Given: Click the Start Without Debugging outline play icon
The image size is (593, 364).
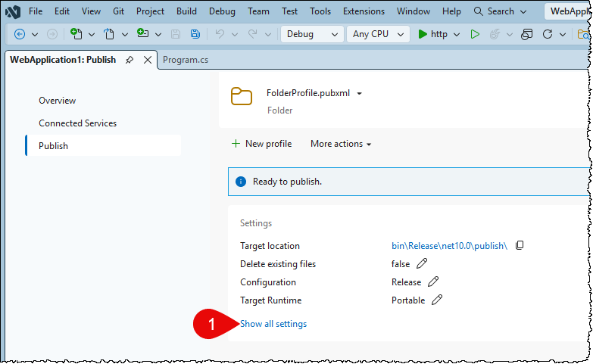Looking at the screenshot, I should pos(475,34).
